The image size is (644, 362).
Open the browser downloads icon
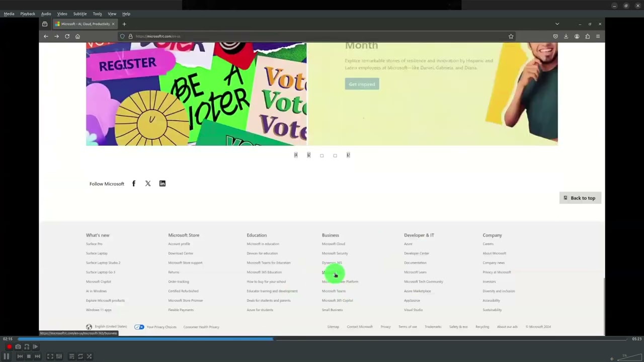coord(566,36)
